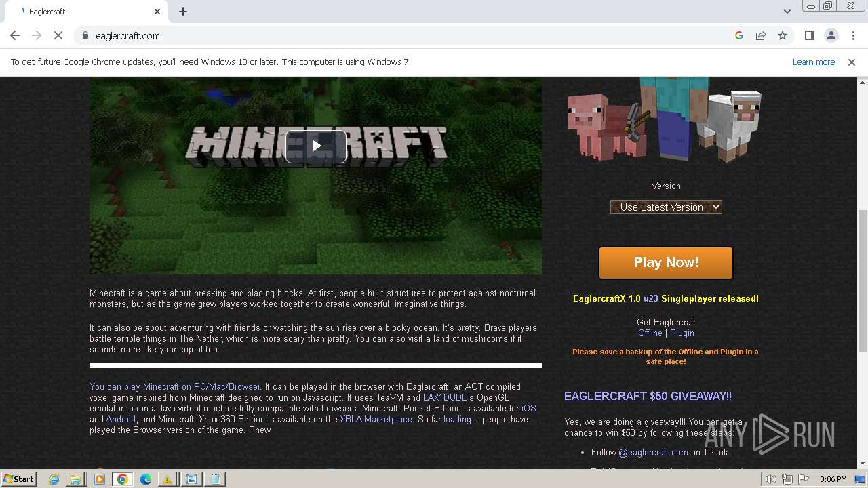Open the Windows Start menu

[x=18, y=479]
